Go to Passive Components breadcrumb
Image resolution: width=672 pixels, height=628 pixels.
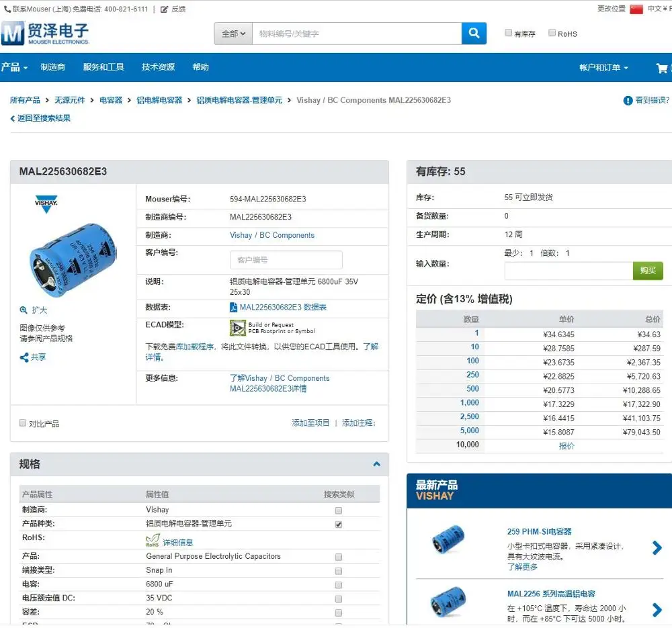pos(69,100)
